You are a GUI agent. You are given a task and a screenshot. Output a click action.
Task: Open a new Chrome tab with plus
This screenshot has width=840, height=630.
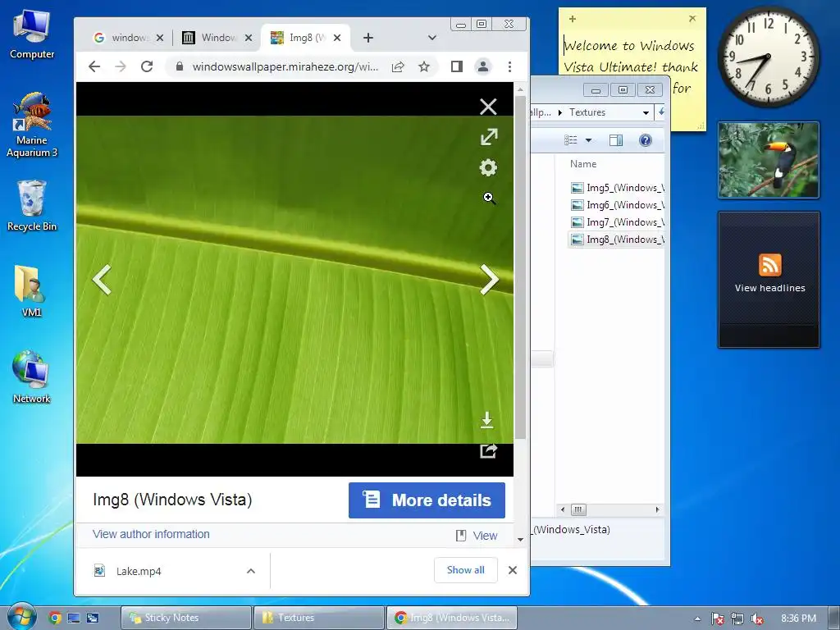368,38
